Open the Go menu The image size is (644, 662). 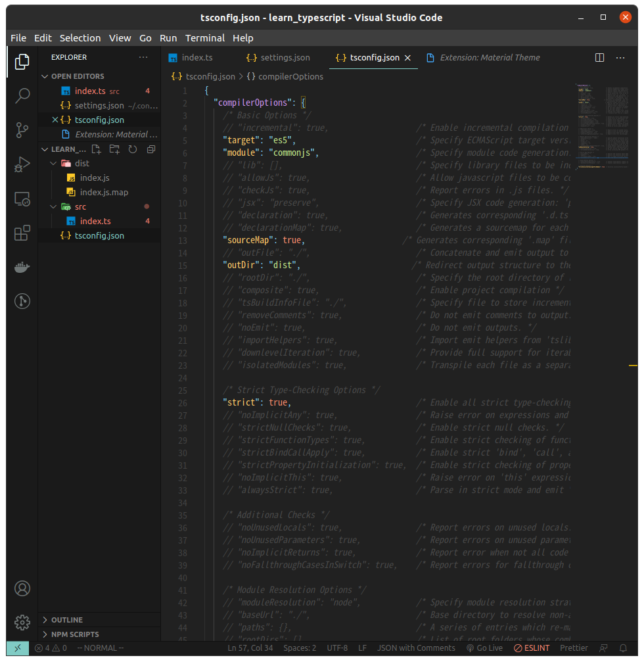point(145,38)
